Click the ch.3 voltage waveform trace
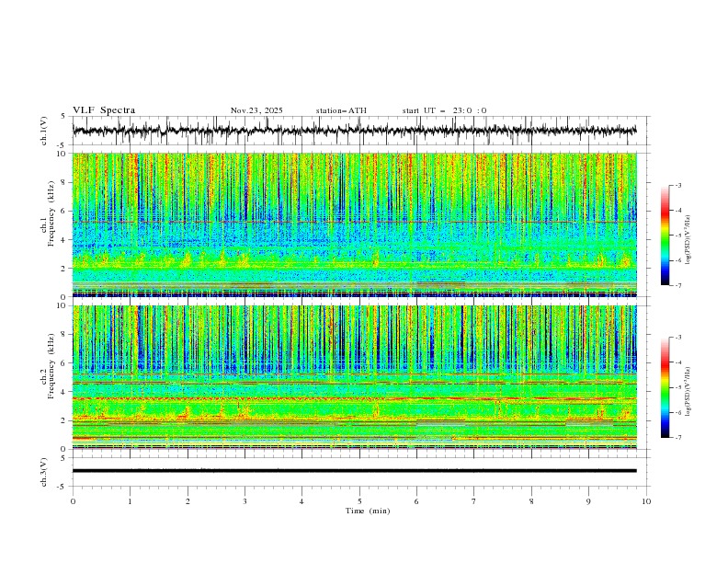 pyautogui.click(x=354, y=471)
